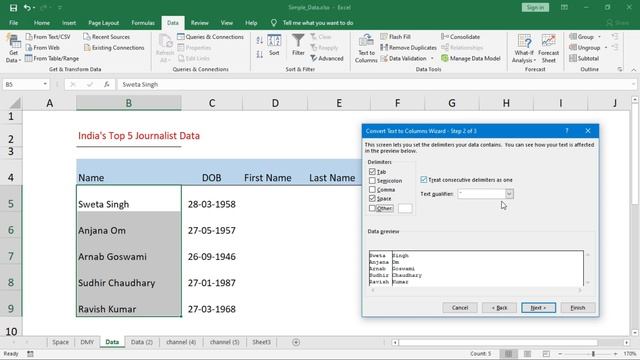This screenshot has height=360, width=640.
Task: Collapse the ribbon with chevron
Action: click(x=634, y=70)
